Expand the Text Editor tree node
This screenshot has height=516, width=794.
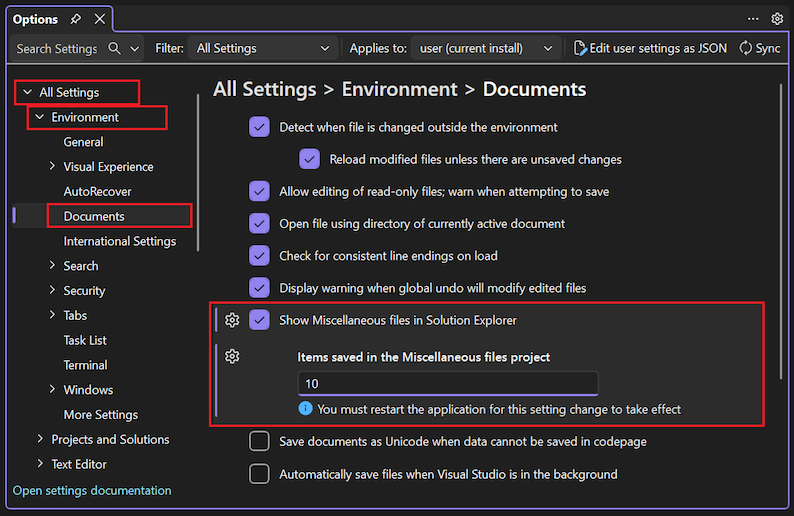coord(40,464)
